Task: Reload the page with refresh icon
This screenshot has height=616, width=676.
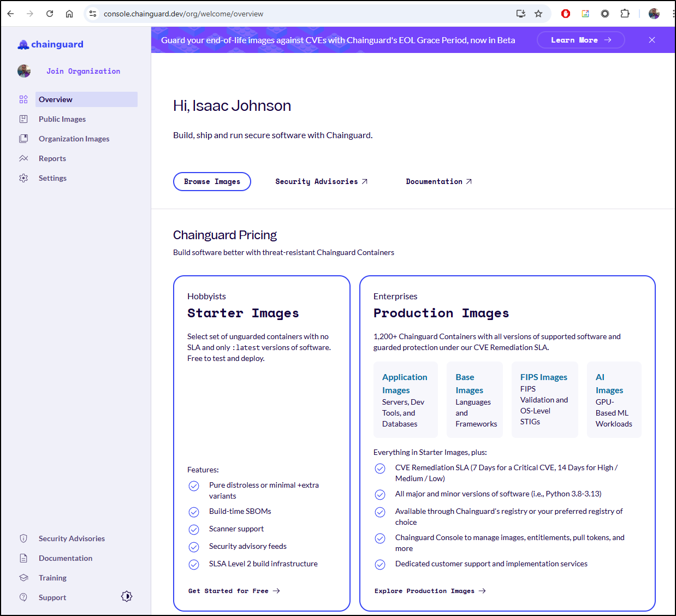Action: pos(50,14)
